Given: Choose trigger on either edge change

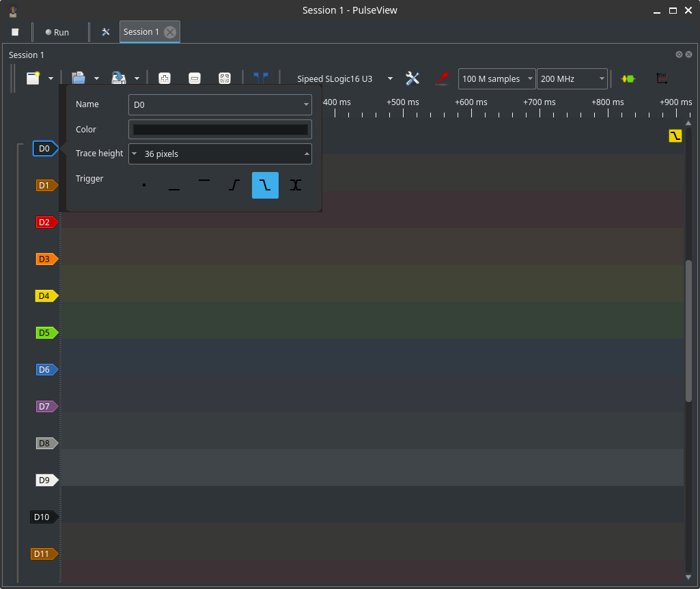Looking at the screenshot, I should point(295,185).
